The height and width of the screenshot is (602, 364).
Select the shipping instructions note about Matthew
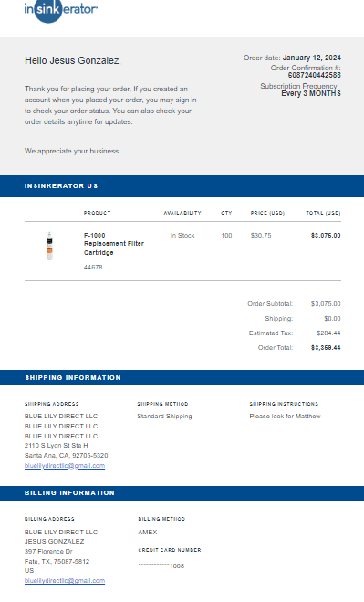coord(285,417)
